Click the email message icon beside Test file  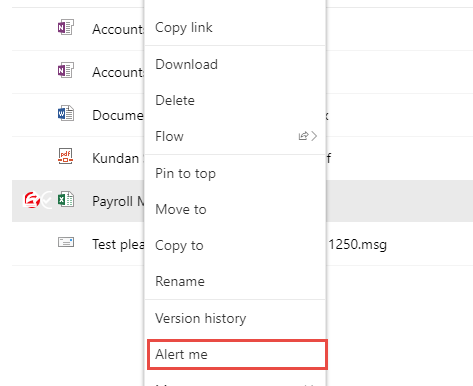[66, 242]
